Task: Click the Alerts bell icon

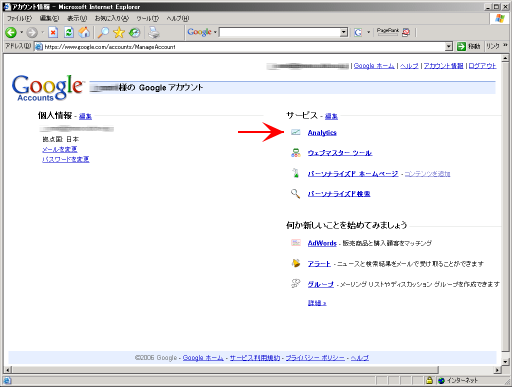Action: tap(296, 263)
